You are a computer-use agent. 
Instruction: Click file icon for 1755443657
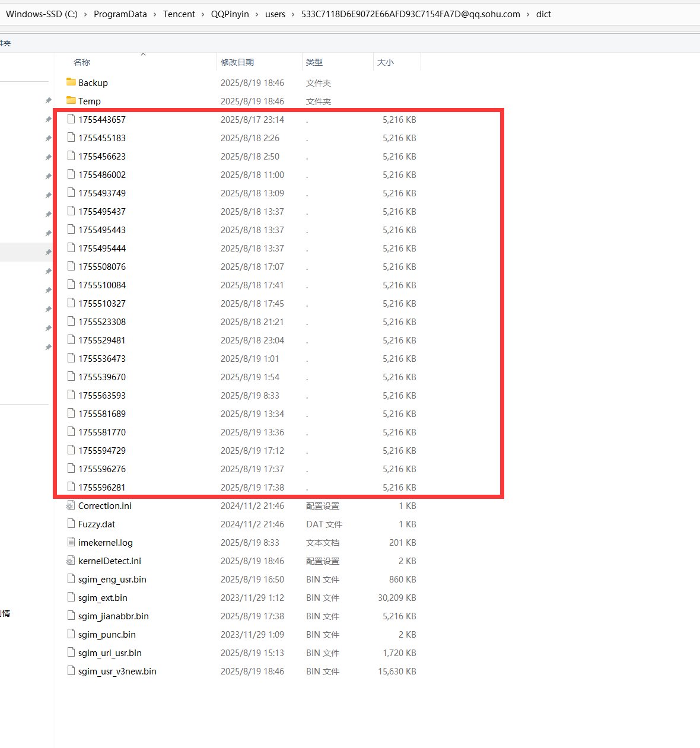[x=71, y=119]
